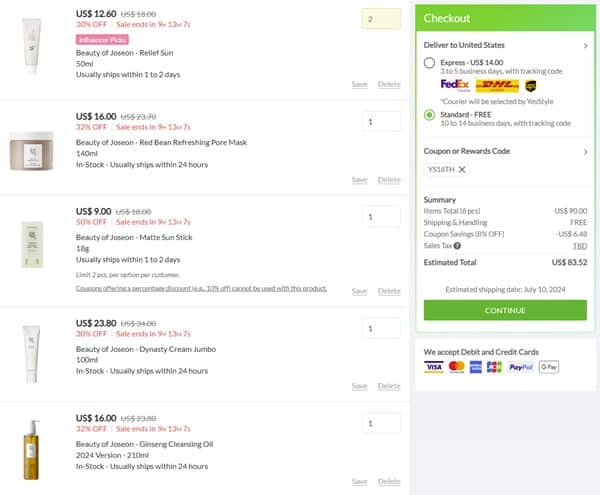Click the PayPal payment icon
This screenshot has height=495, width=600.
click(521, 367)
